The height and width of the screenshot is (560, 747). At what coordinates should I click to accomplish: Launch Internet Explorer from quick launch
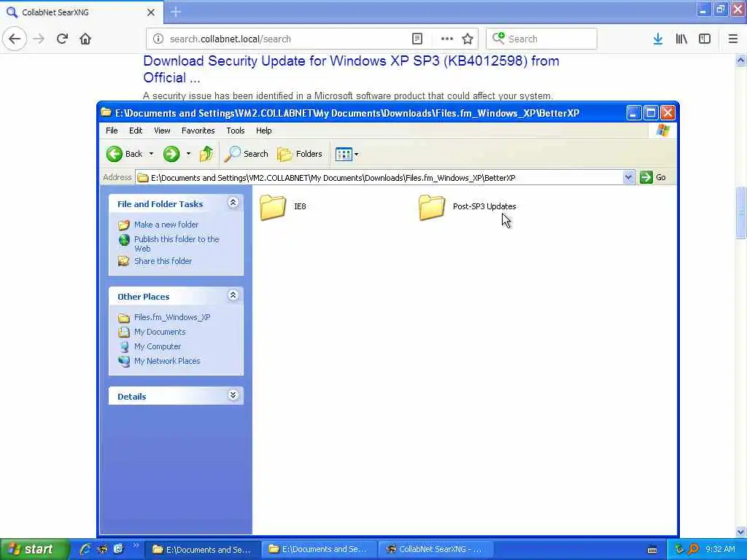click(85, 549)
